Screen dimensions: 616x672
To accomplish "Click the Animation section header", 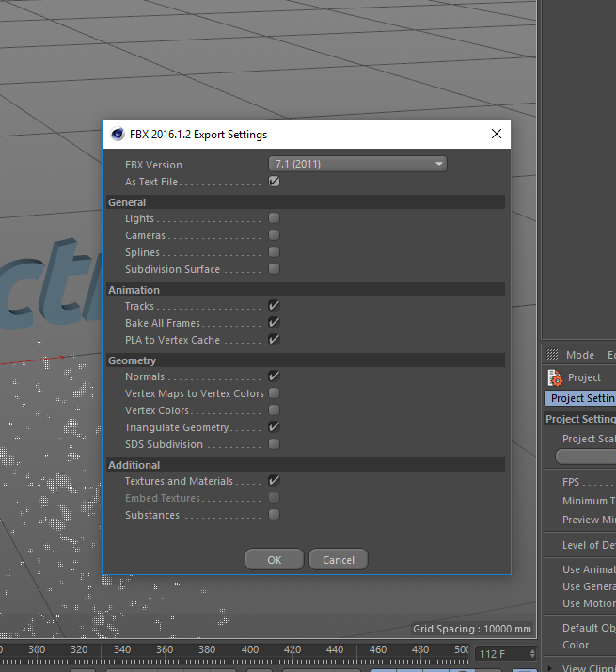I will pyautogui.click(x=306, y=290).
